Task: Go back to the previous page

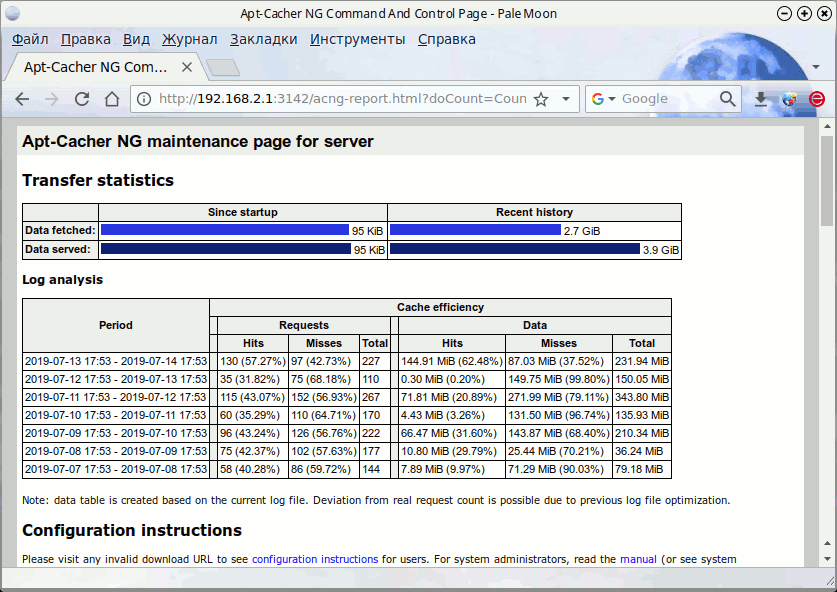Action: pos(22,99)
